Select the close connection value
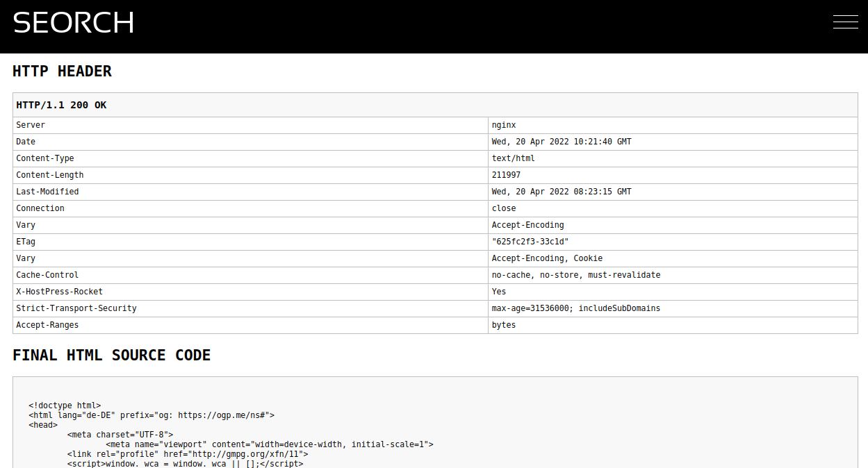The width and height of the screenshot is (868, 468). coord(504,208)
